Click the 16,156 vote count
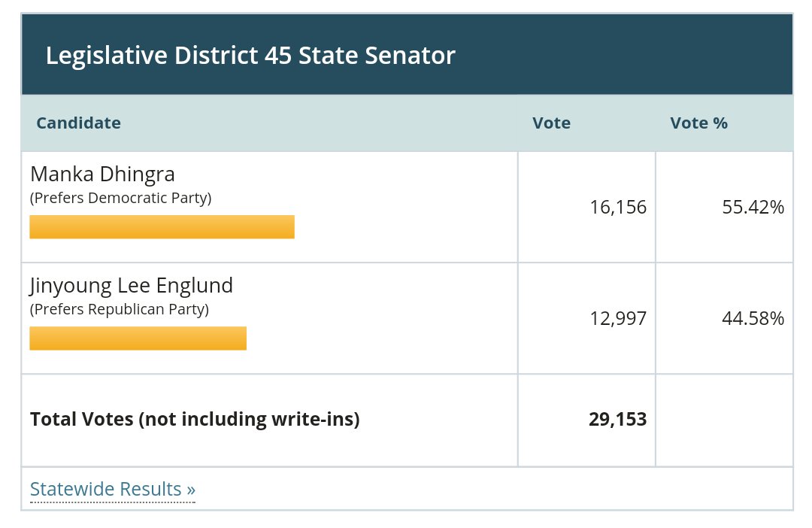The width and height of the screenshot is (812, 528). 618,208
